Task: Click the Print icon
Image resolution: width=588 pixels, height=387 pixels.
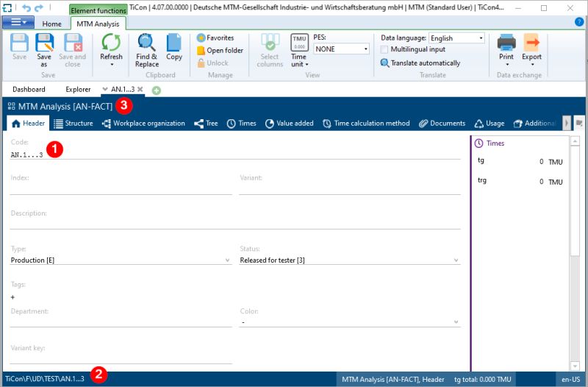Action: tap(506, 42)
